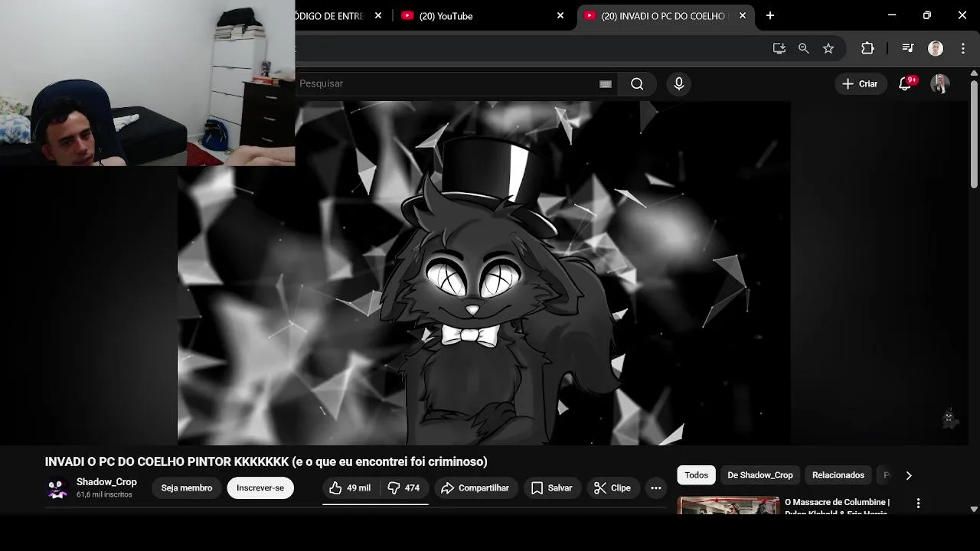This screenshot has height=551, width=980.
Task: Open Shadow_Crop channel name link
Action: pyautogui.click(x=106, y=482)
